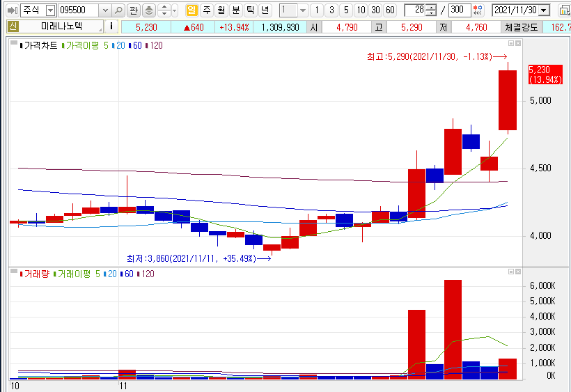Click the ▲640 price change cell
This screenshot has height=392, width=571.
click(x=193, y=27)
